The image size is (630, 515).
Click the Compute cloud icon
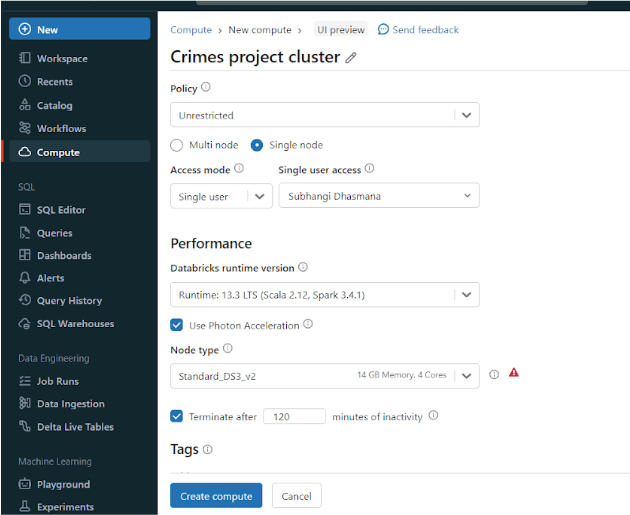(25, 152)
